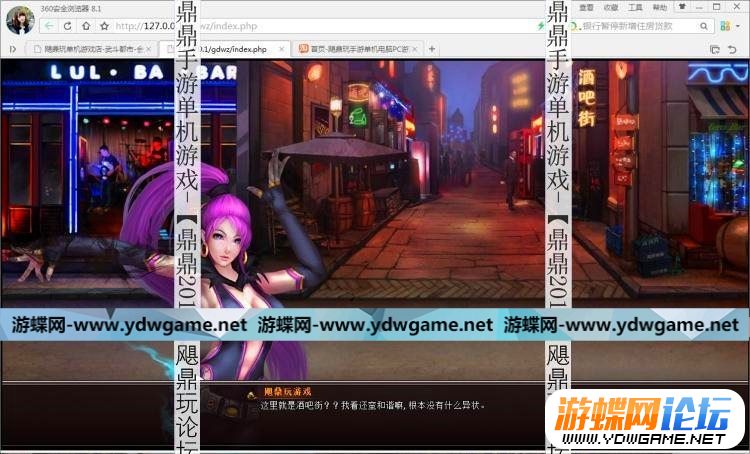750x454 pixels.
Task: Open the 工具 menu
Action: [x=635, y=8]
